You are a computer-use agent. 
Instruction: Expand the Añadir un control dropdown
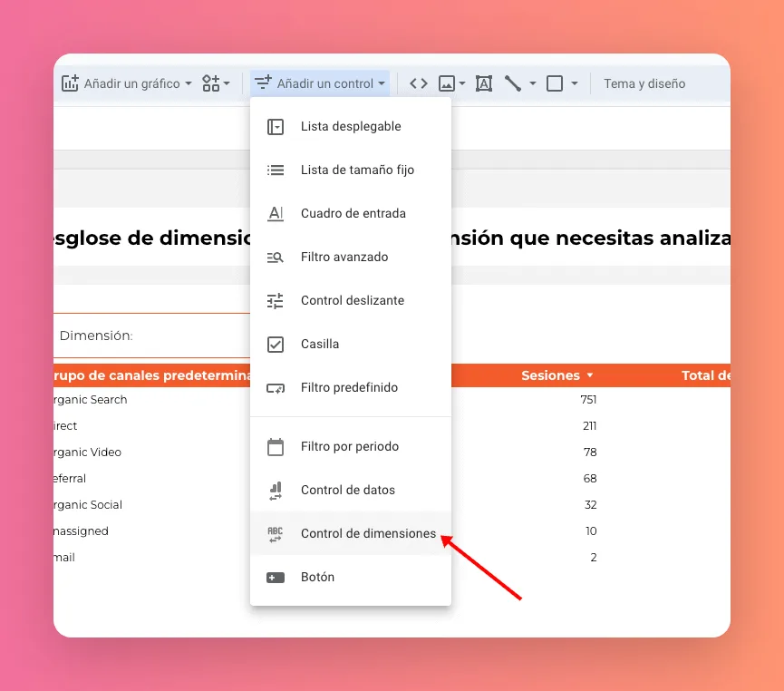[320, 83]
